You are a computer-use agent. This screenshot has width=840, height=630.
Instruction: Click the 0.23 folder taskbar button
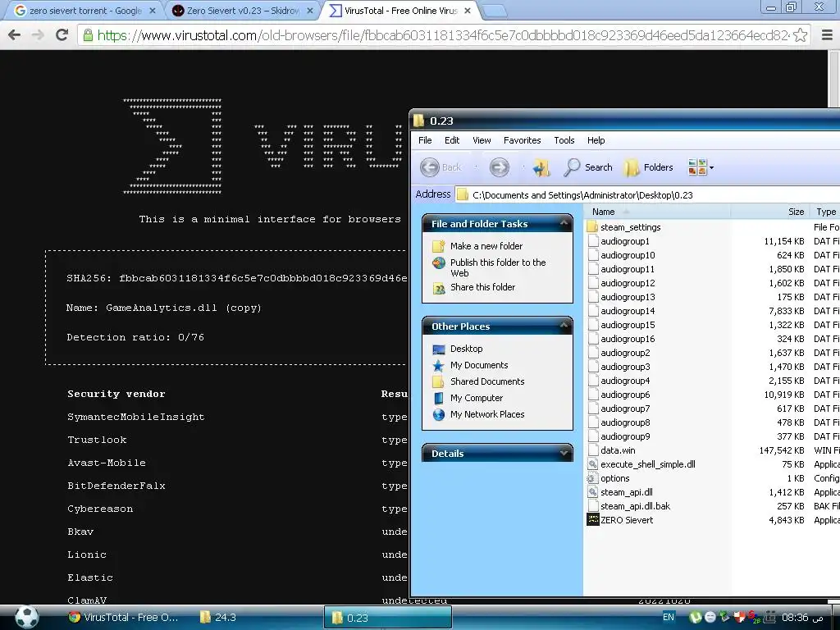[x=388, y=617]
